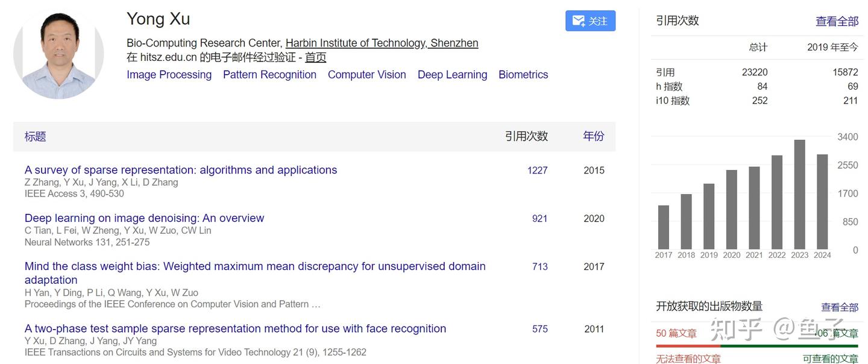Sort articles by year (年份) column
This screenshot has width=868, height=364.
(593, 136)
